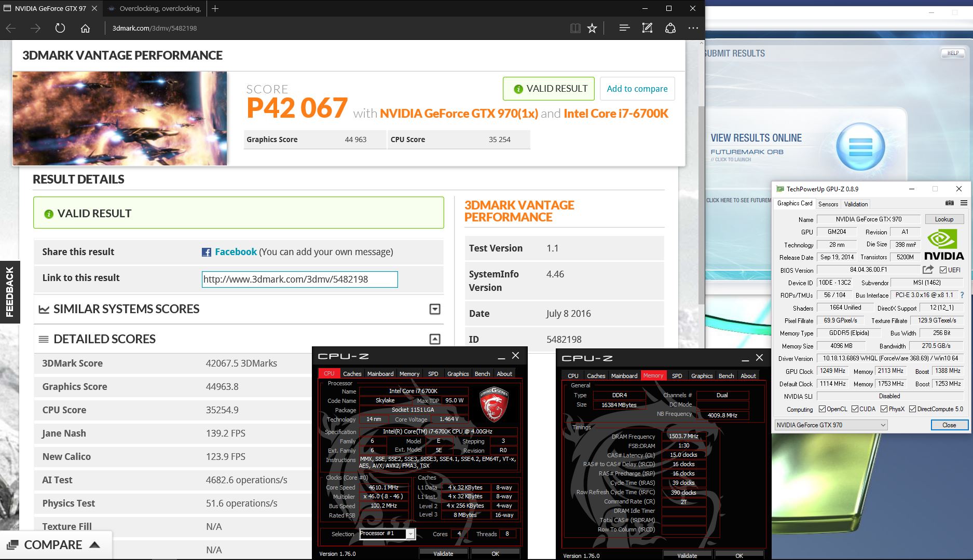Open About tab in left CPU-Z window

pyautogui.click(x=504, y=373)
